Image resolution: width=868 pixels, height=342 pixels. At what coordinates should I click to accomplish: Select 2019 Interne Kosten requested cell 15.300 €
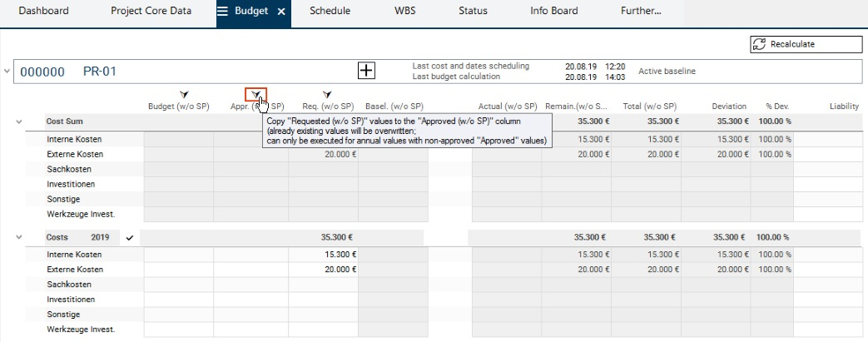tap(324, 255)
